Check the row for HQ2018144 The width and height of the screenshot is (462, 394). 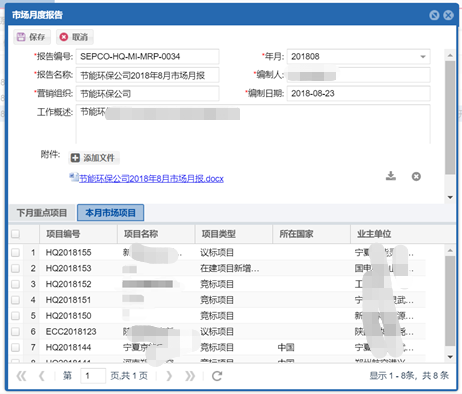pyautogui.click(x=15, y=347)
